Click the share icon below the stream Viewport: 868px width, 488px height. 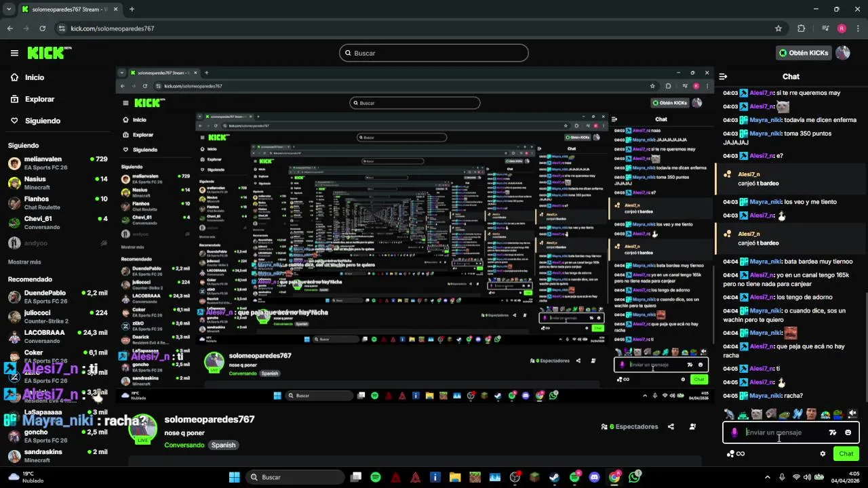671,426
